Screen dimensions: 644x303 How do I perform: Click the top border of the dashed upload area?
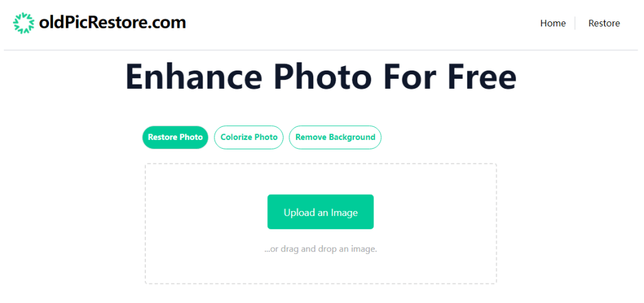(321, 164)
